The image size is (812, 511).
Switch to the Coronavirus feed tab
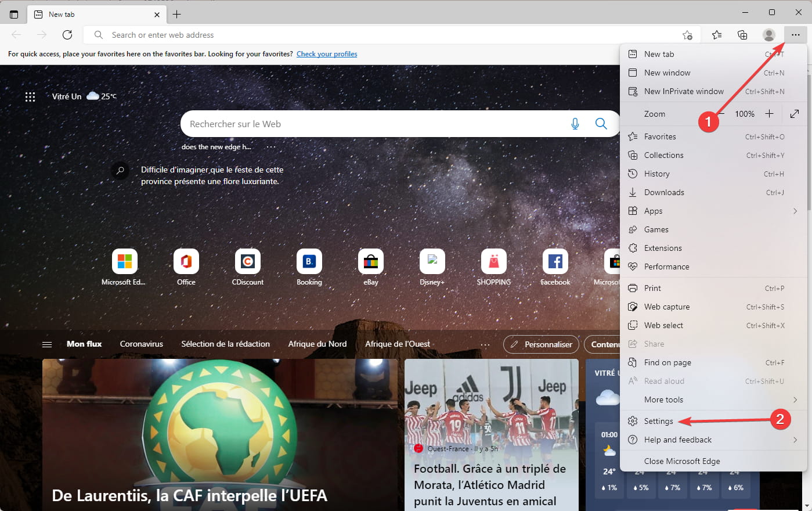pyautogui.click(x=142, y=344)
